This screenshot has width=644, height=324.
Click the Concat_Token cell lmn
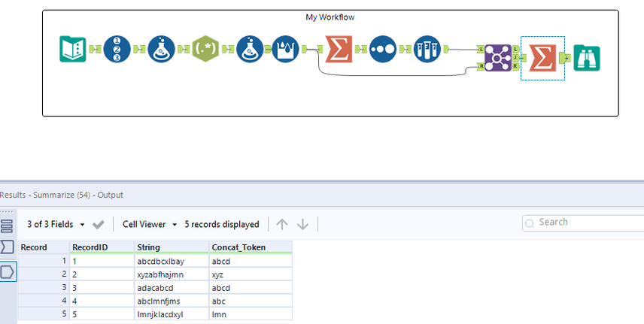(x=251, y=314)
